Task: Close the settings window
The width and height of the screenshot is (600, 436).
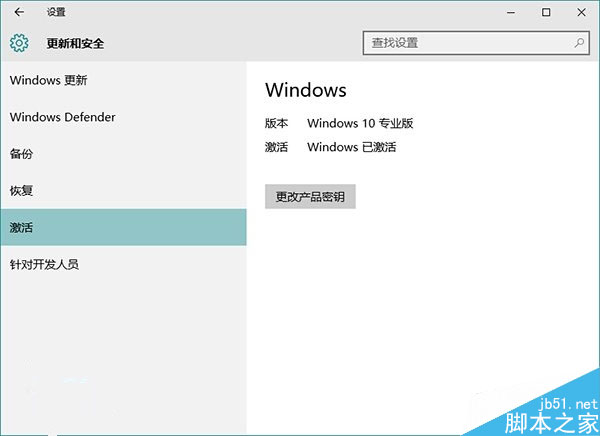Action: (x=581, y=12)
